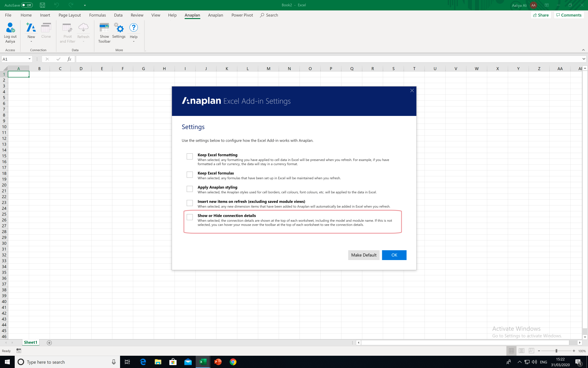Click the Share button
The width and height of the screenshot is (588, 368).
(541, 15)
